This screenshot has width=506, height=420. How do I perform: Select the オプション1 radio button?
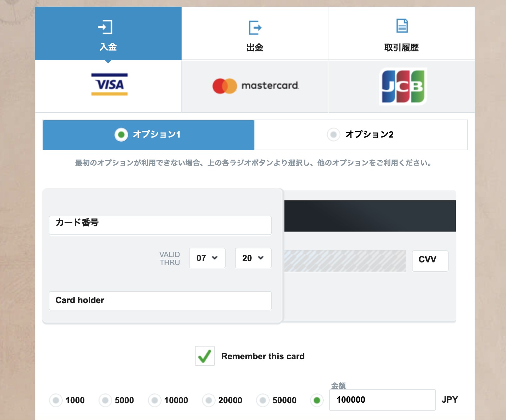pos(121,135)
